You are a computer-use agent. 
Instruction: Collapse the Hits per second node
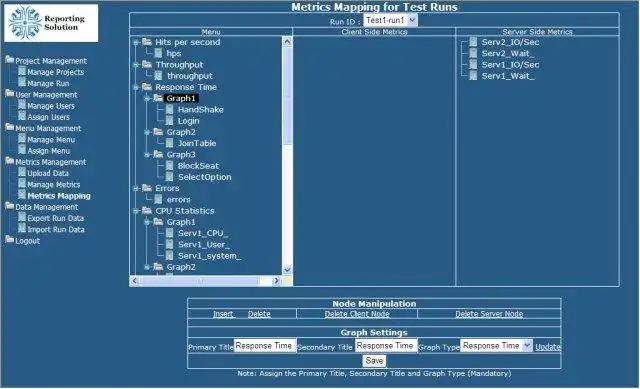pos(136,42)
